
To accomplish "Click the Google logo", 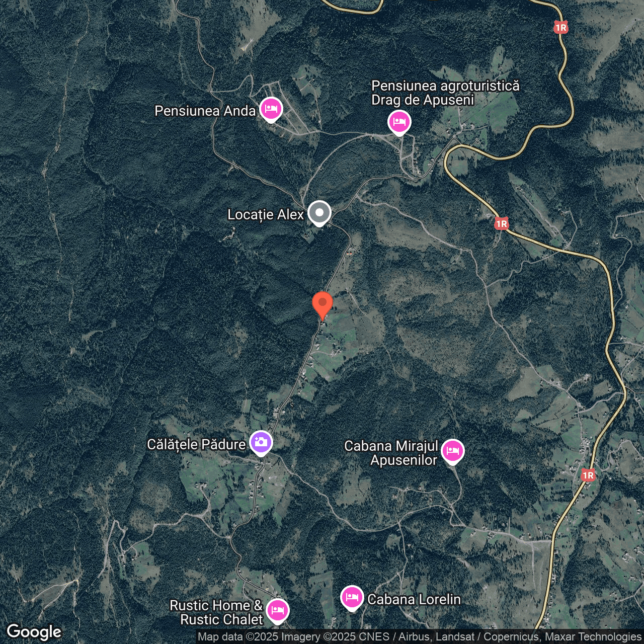I will (34, 632).
